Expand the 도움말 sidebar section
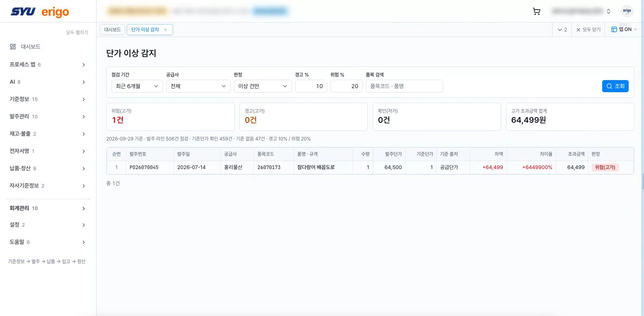Screen dimensions: 644x316 (x=48, y=242)
